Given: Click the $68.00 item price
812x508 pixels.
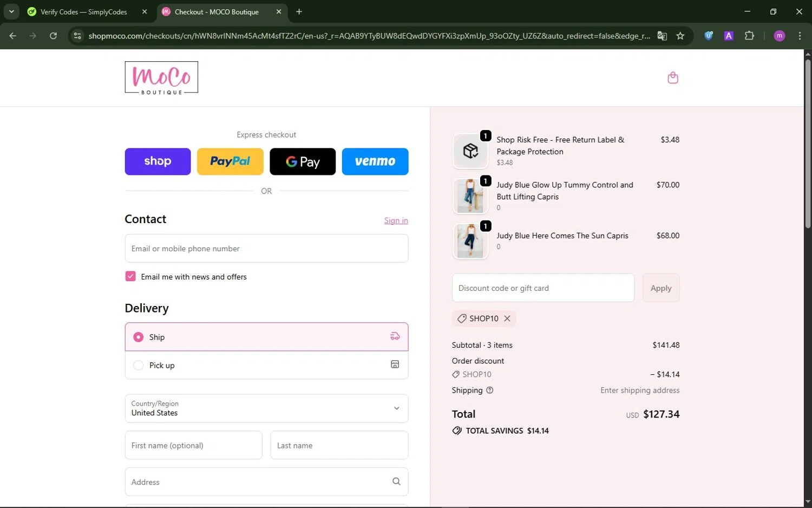Looking at the screenshot, I should pos(668,236).
